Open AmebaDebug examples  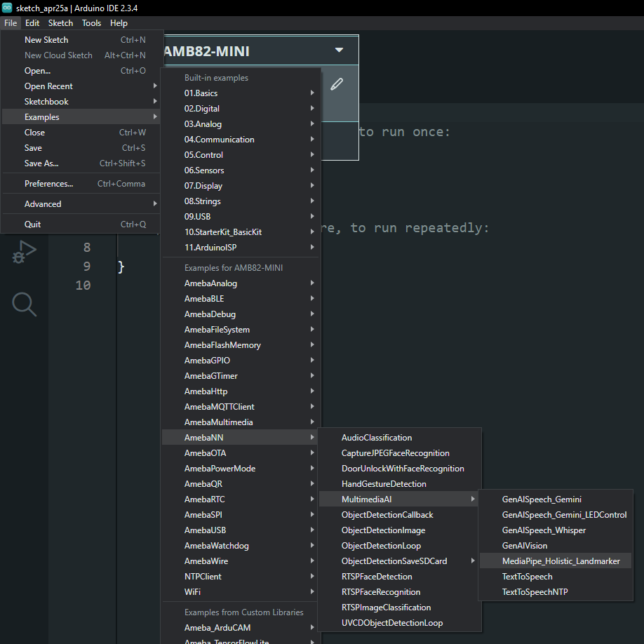tap(240, 314)
